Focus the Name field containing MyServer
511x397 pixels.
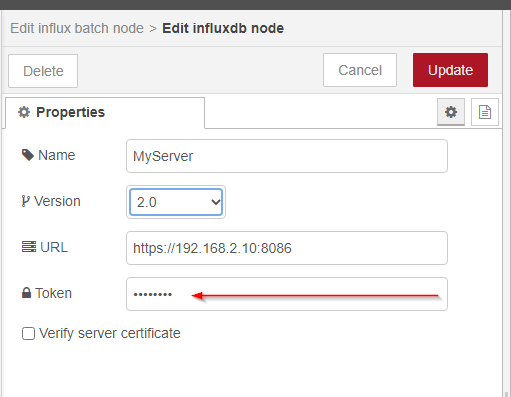(287, 156)
